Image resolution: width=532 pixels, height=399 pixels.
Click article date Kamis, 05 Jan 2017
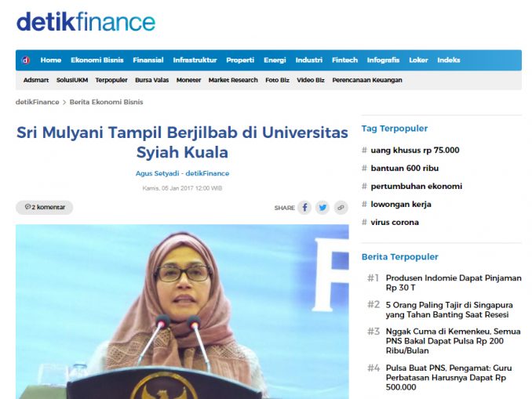click(x=182, y=188)
